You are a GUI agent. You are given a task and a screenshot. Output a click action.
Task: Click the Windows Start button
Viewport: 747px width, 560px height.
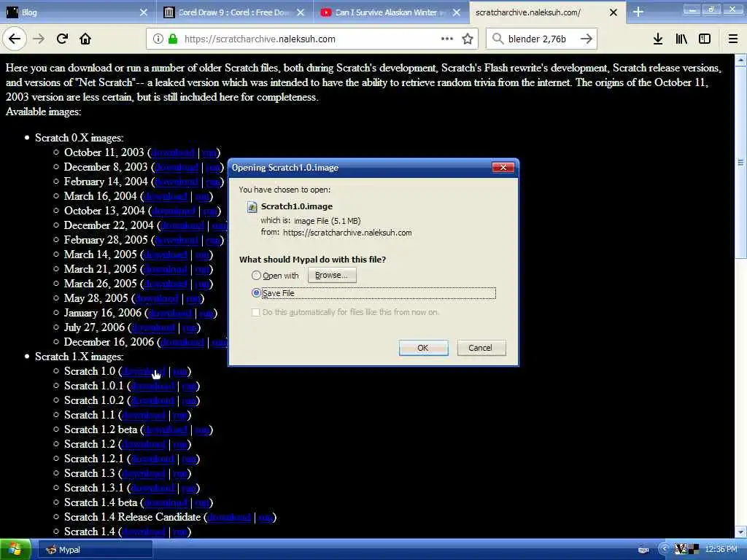[x=15, y=550]
